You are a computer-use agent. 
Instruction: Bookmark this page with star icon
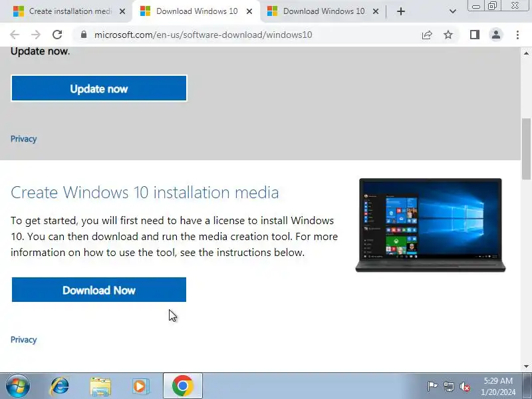(448, 35)
